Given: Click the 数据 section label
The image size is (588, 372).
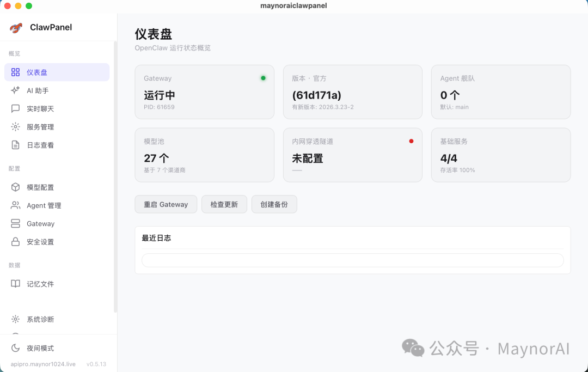Looking at the screenshot, I should pos(14,265).
